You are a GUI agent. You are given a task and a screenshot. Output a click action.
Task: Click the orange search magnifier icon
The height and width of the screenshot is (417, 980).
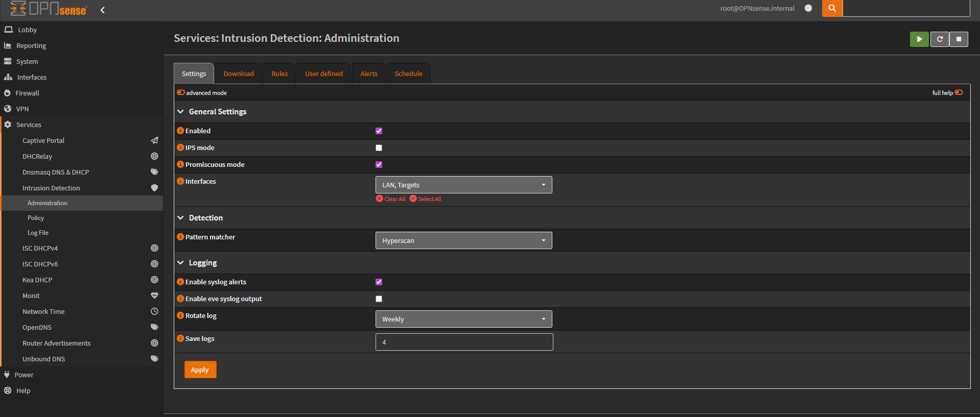pyautogui.click(x=832, y=8)
